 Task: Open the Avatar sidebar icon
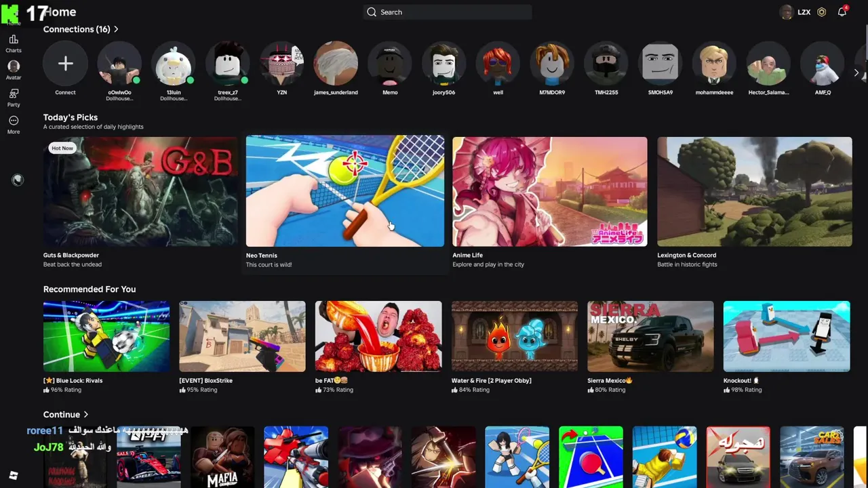(x=14, y=66)
